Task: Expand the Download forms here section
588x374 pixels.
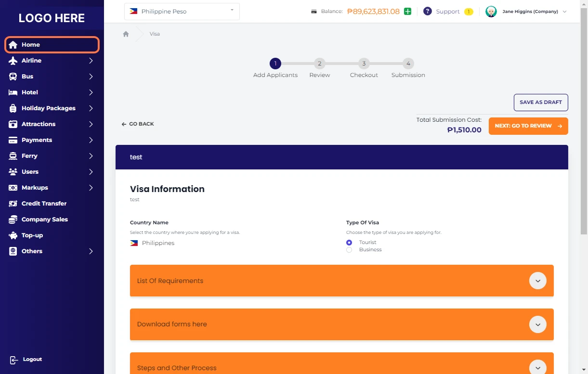Action: click(x=537, y=324)
